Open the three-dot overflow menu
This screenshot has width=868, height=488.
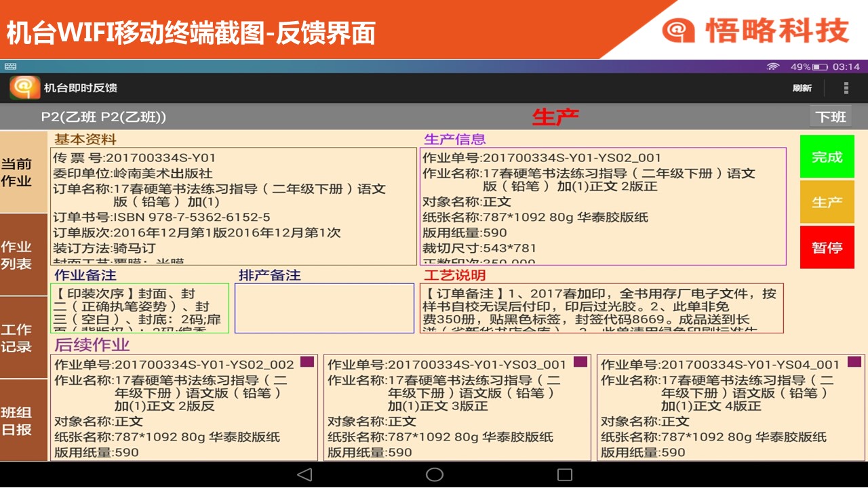[x=846, y=88]
